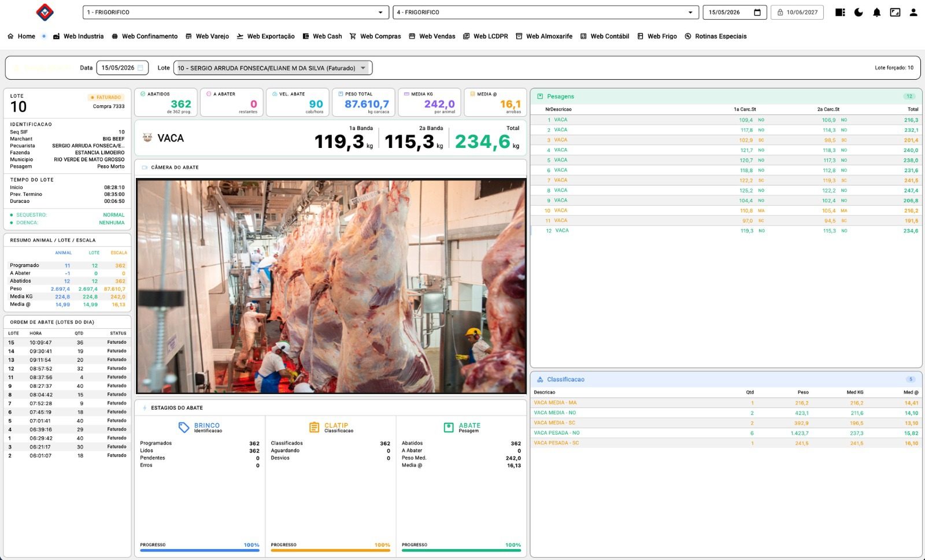Go to Home

coord(21,36)
